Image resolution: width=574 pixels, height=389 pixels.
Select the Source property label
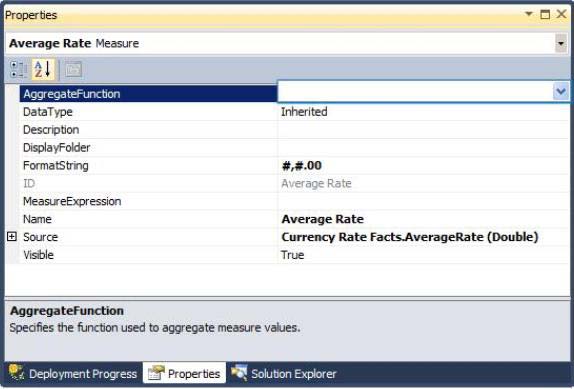pos(40,237)
